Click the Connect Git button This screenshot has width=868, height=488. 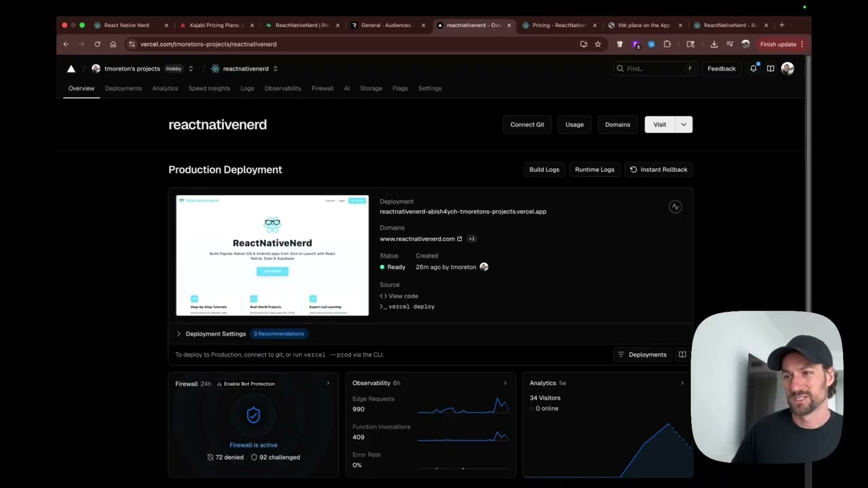coord(527,125)
